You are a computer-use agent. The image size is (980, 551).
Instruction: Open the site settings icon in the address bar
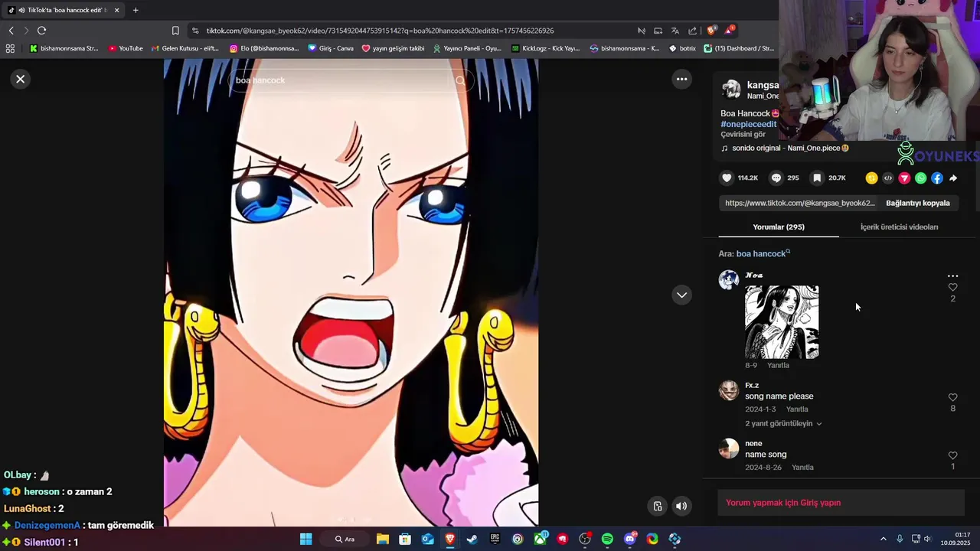[x=195, y=31]
